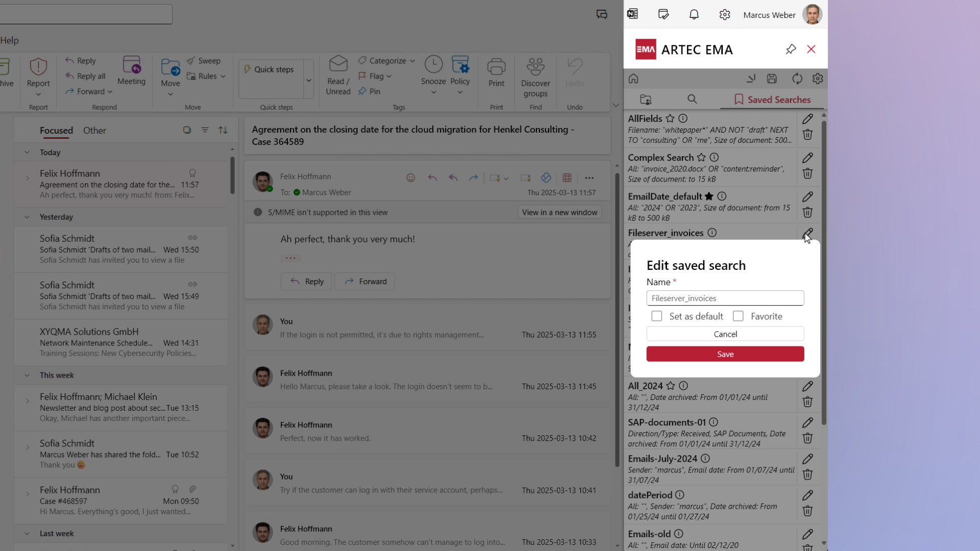This screenshot has height=551, width=980.
Task: Open the EMA search magnifier tab
Action: [692, 99]
